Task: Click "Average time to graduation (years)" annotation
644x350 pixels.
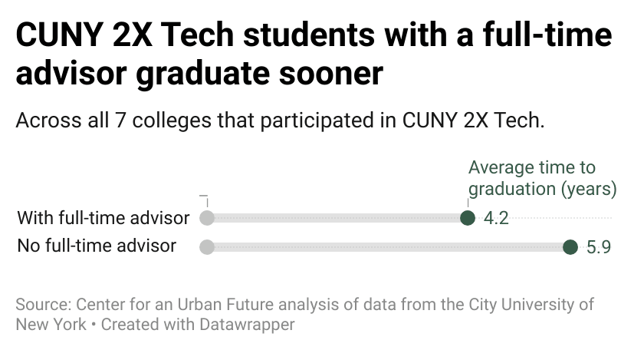Action: [542, 178]
